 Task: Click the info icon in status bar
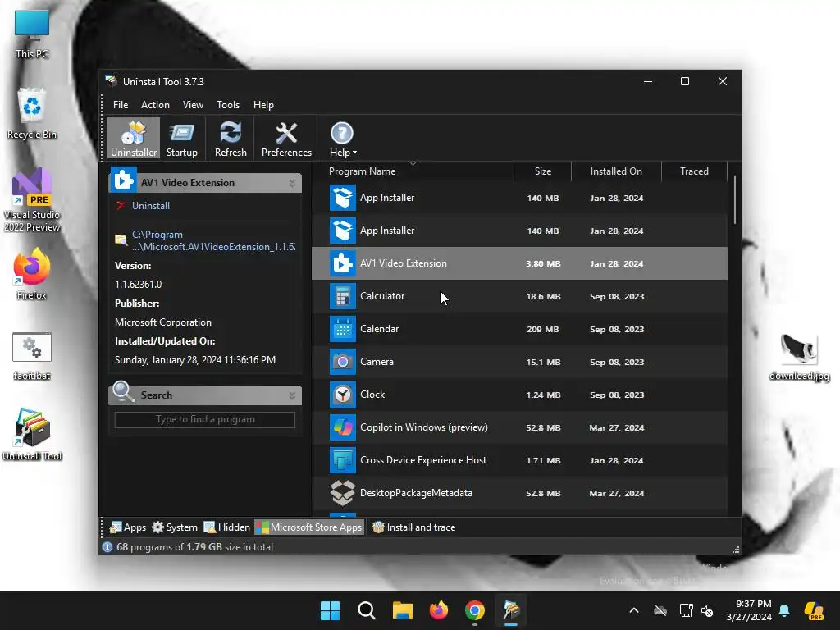coord(107,547)
